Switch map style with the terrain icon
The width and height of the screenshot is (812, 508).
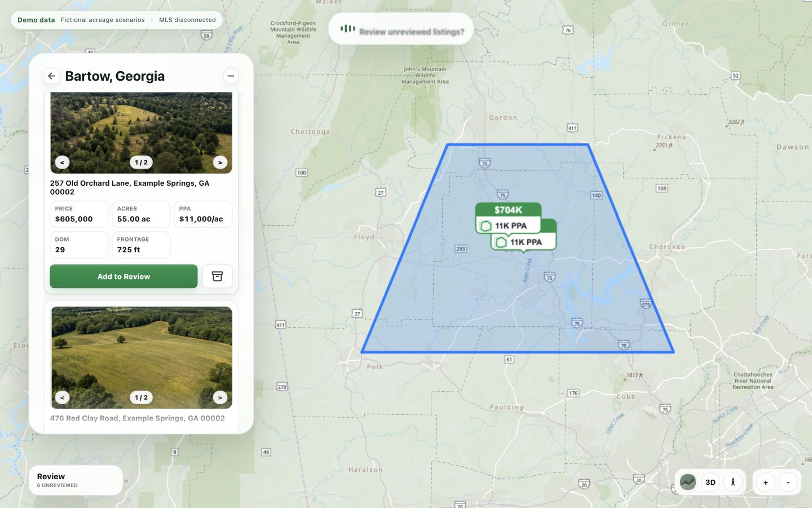pos(688,482)
